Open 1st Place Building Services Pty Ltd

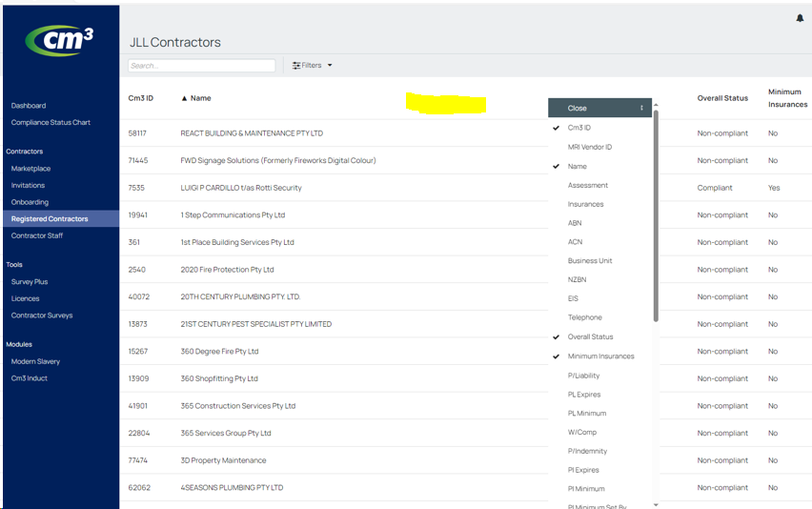pos(237,242)
